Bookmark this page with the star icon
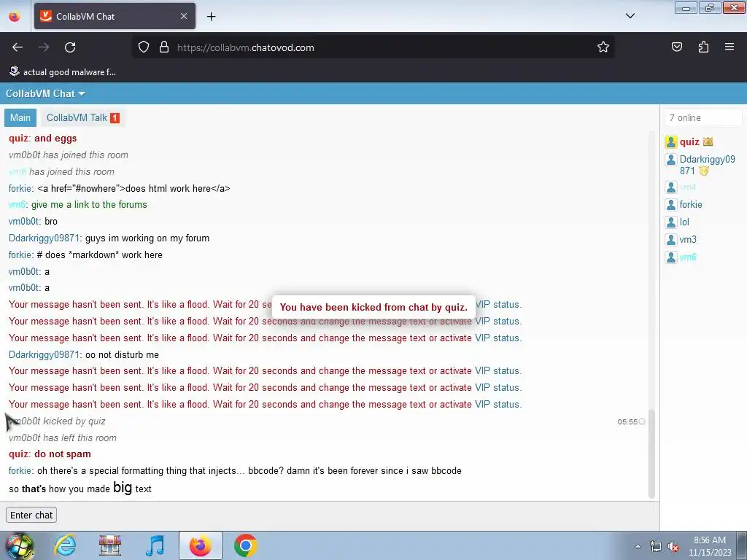The width and height of the screenshot is (747, 560). click(603, 47)
